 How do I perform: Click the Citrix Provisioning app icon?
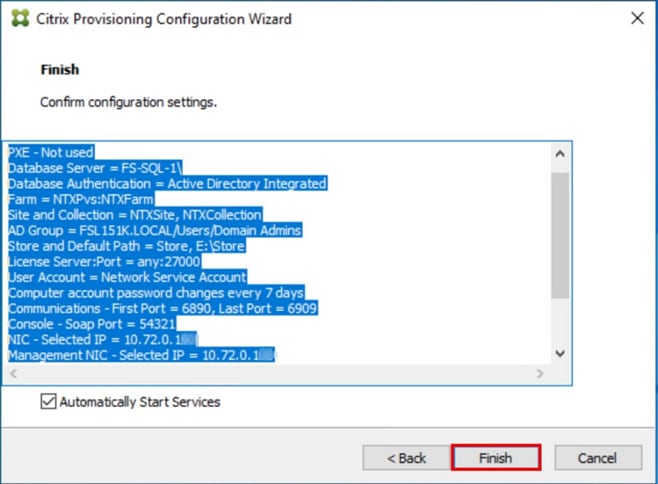(20, 18)
